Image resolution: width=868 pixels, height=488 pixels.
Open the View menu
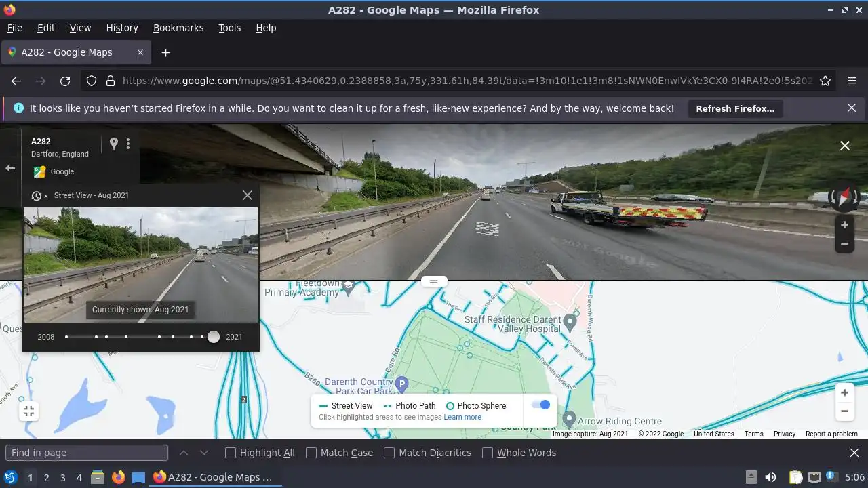point(80,28)
